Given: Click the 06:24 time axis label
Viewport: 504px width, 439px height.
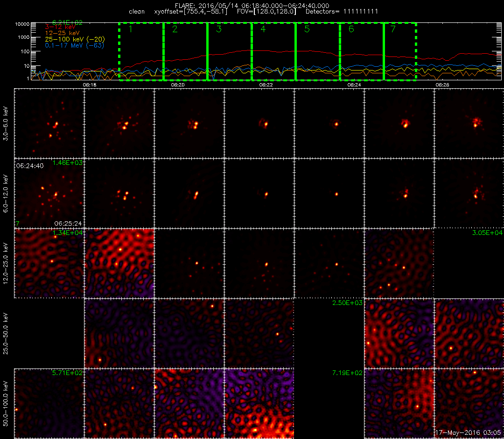Looking at the screenshot, I should [354, 85].
